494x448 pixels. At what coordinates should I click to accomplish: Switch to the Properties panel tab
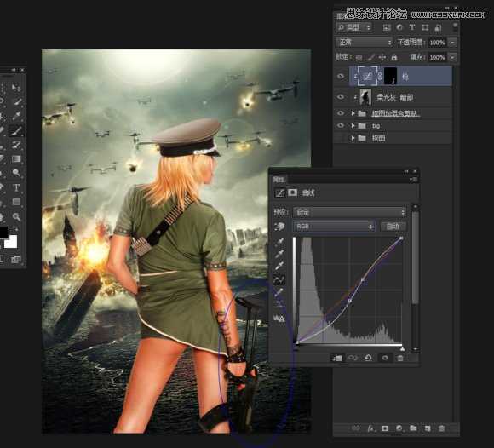[x=279, y=180]
